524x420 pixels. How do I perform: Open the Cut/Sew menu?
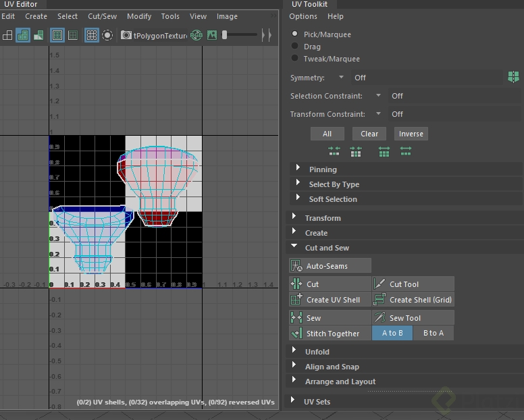102,16
